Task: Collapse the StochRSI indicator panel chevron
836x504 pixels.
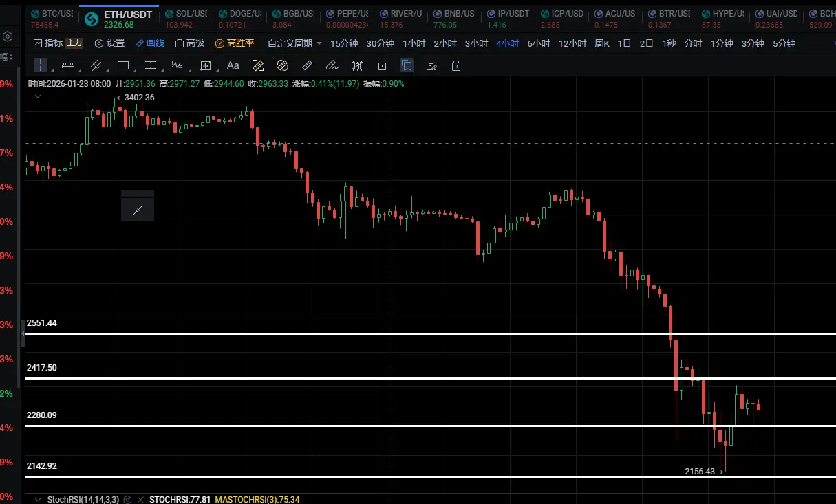Action: coord(38,499)
